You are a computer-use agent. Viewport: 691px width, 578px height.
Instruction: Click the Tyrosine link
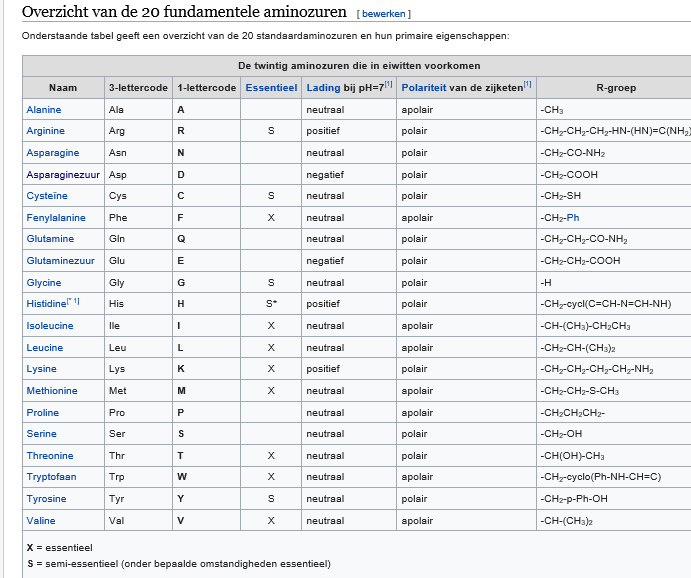pos(46,499)
